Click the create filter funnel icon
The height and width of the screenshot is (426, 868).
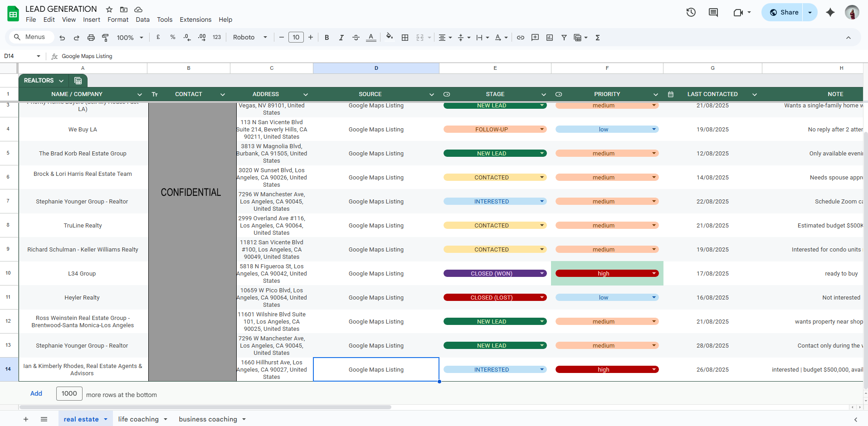[564, 38]
